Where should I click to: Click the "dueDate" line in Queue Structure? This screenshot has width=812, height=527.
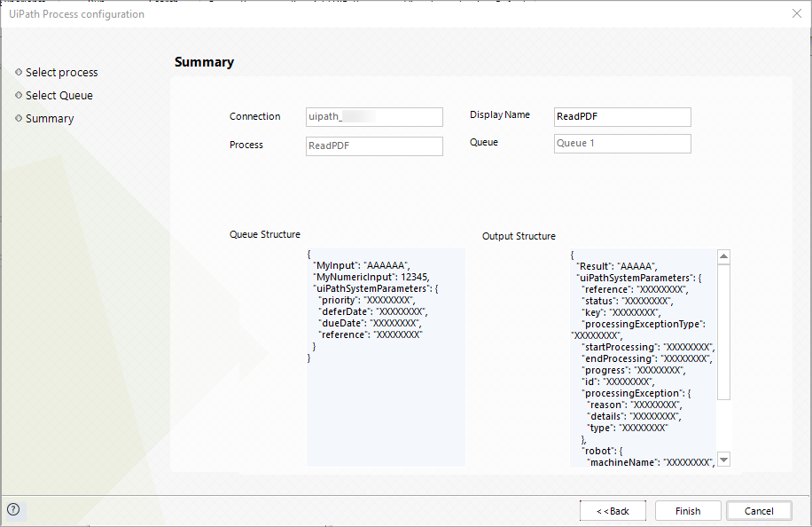pos(370,323)
